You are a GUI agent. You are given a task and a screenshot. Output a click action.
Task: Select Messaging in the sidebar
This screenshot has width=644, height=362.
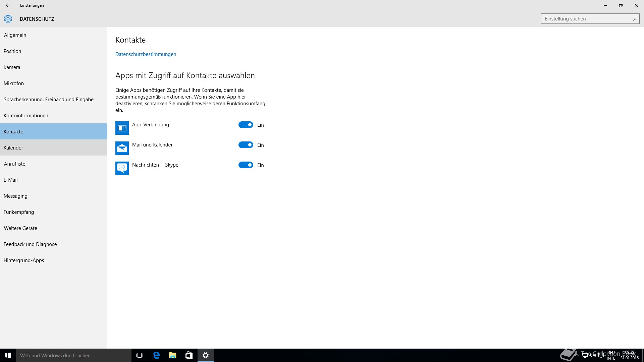(x=54, y=196)
